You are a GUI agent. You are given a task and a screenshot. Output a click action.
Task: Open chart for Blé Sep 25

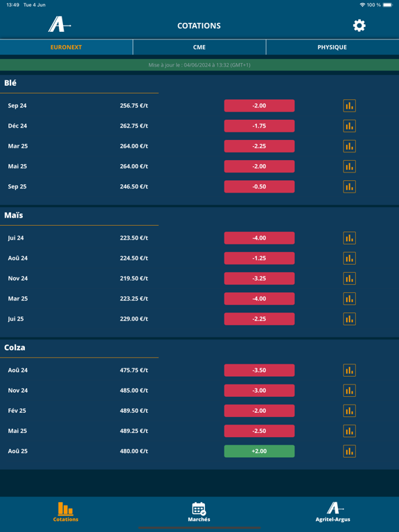click(349, 186)
